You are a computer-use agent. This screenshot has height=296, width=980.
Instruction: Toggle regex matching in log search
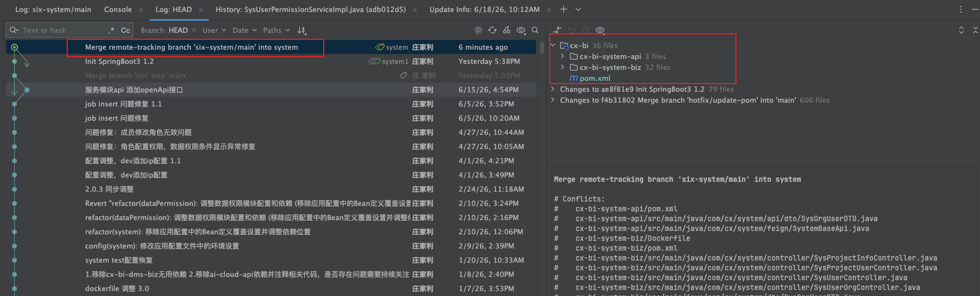111,30
